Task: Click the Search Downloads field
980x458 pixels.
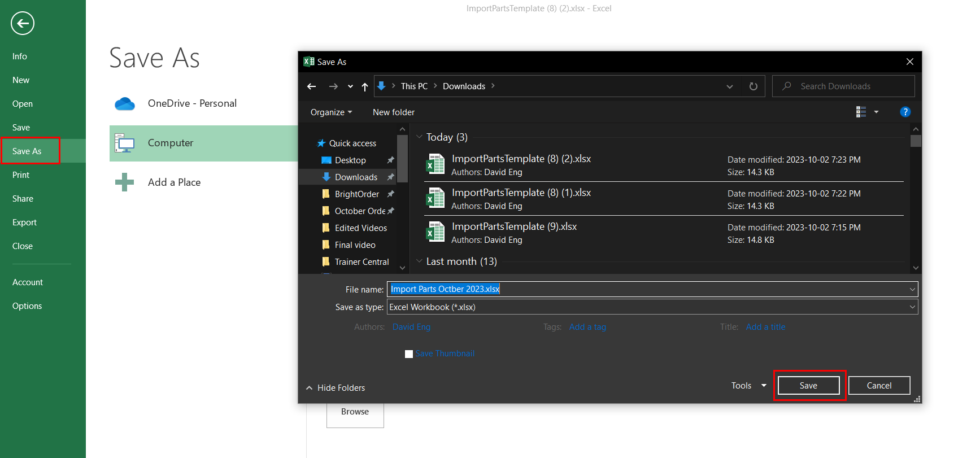Action: [x=843, y=86]
